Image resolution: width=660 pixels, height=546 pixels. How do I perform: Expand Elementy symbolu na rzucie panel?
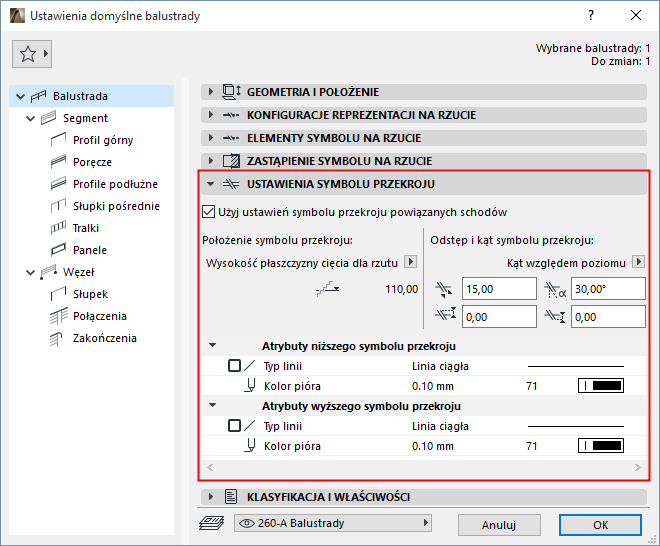[211, 138]
